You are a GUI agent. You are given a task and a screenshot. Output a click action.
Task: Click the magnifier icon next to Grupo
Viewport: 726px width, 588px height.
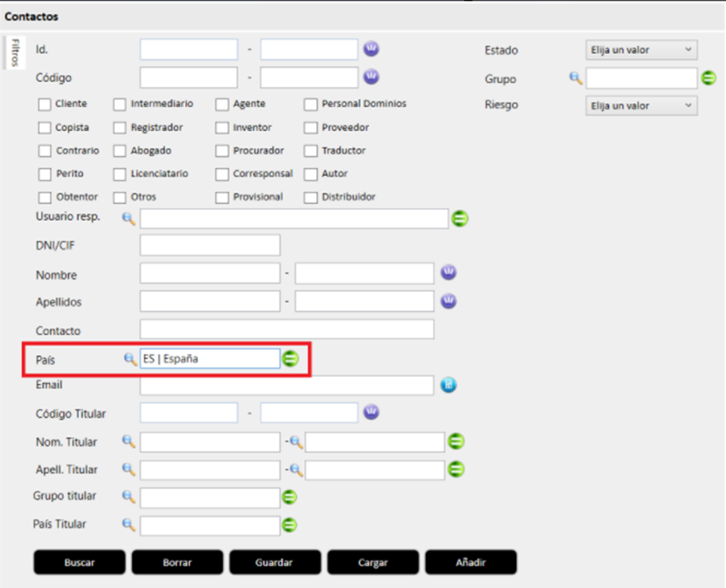click(x=575, y=79)
